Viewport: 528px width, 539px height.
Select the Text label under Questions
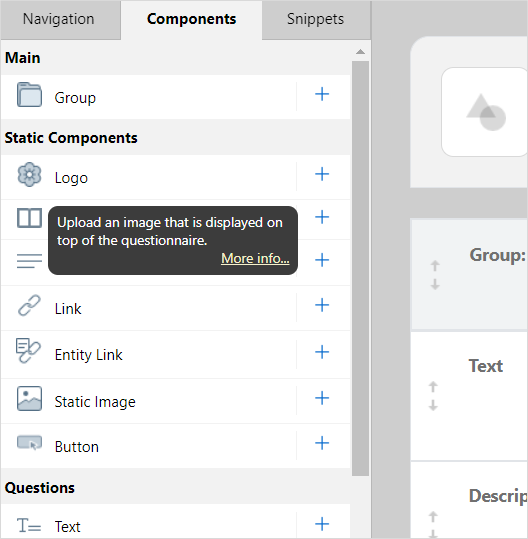click(x=67, y=527)
